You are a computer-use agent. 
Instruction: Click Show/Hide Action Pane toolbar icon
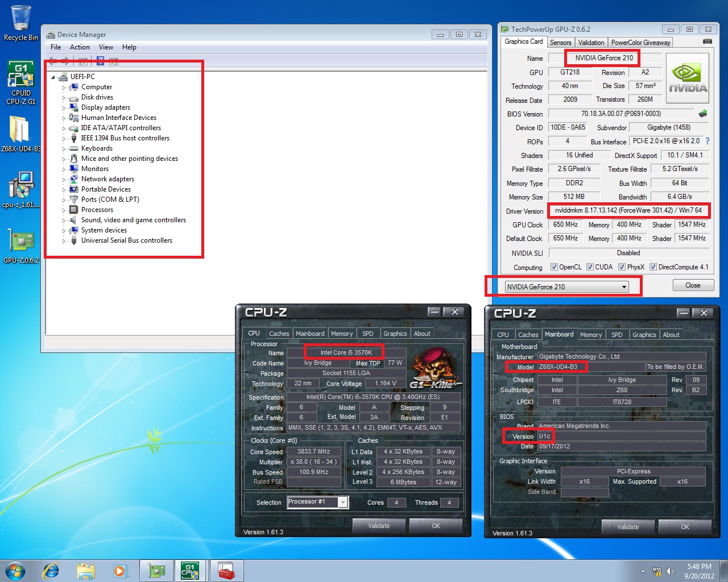(x=114, y=61)
